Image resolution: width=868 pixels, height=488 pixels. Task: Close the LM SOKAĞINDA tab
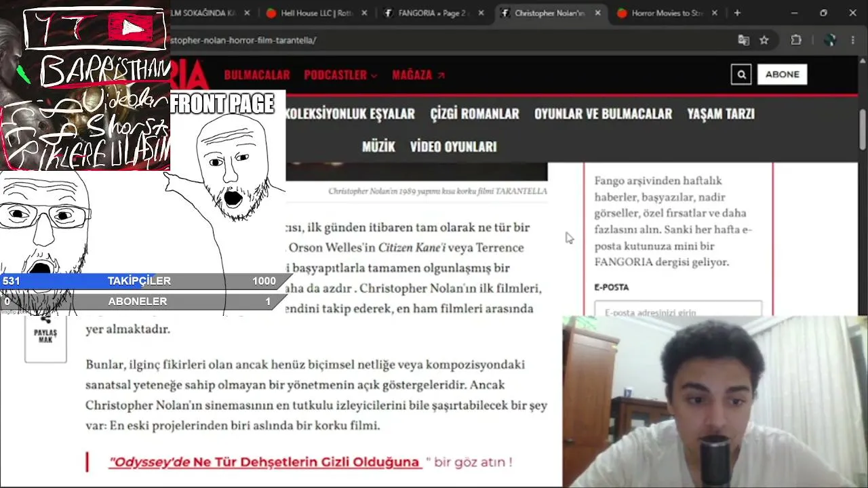point(247,13)
